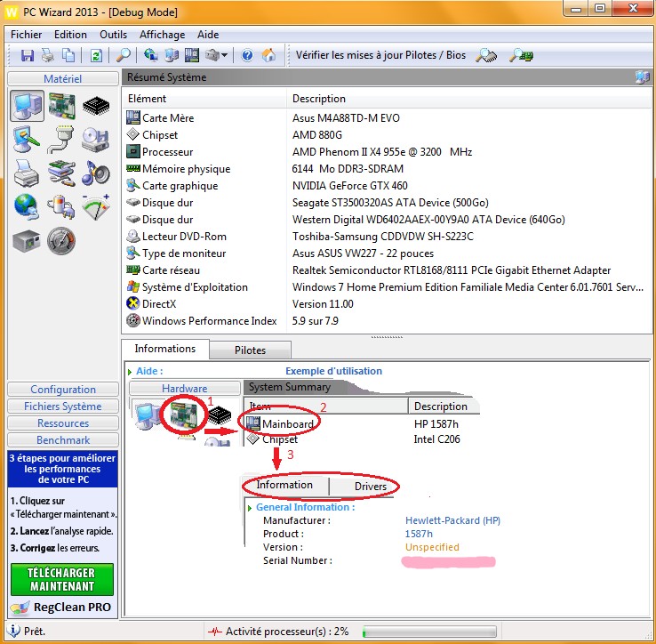Select the Drives disc icon in Matériel panel

point(95,140)
